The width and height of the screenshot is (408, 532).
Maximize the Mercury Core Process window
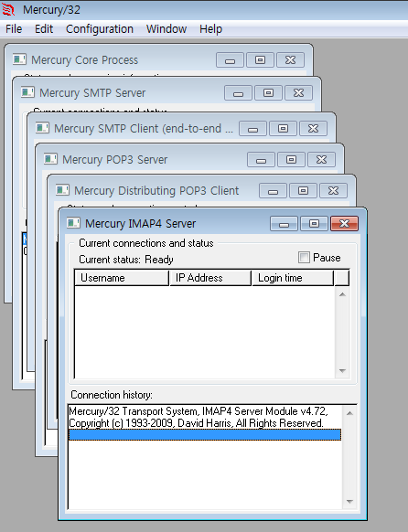260,60
